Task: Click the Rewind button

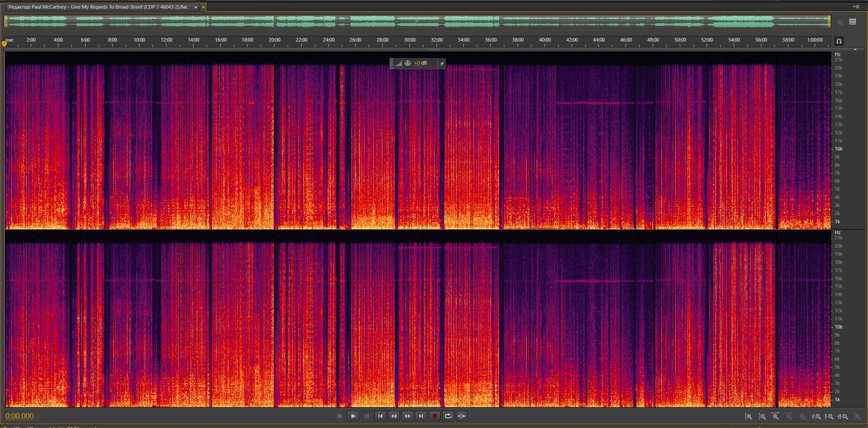Action: pyautogui.click(x=394, y=416)
